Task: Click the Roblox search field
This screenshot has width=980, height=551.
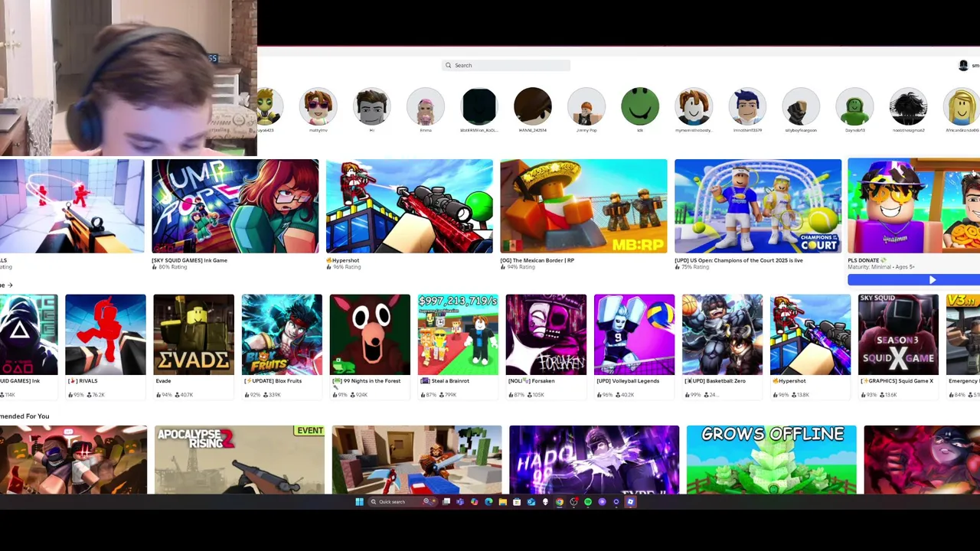Action: [506, 65]
